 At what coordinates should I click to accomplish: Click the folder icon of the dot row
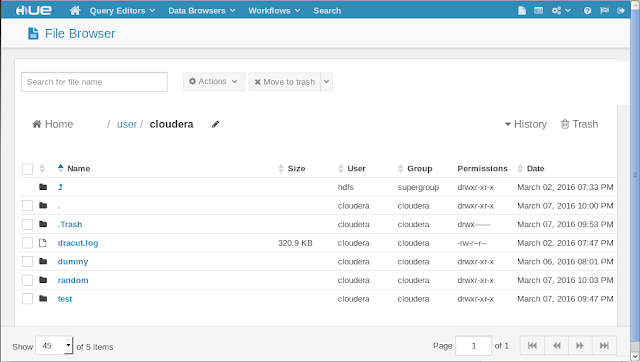click(43, 205)
